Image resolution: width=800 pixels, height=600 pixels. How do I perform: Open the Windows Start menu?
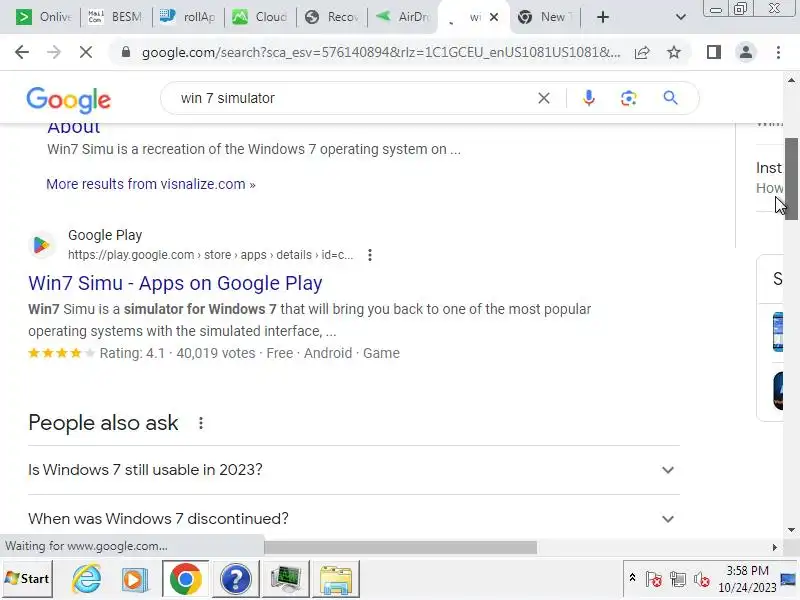(27, 579)
